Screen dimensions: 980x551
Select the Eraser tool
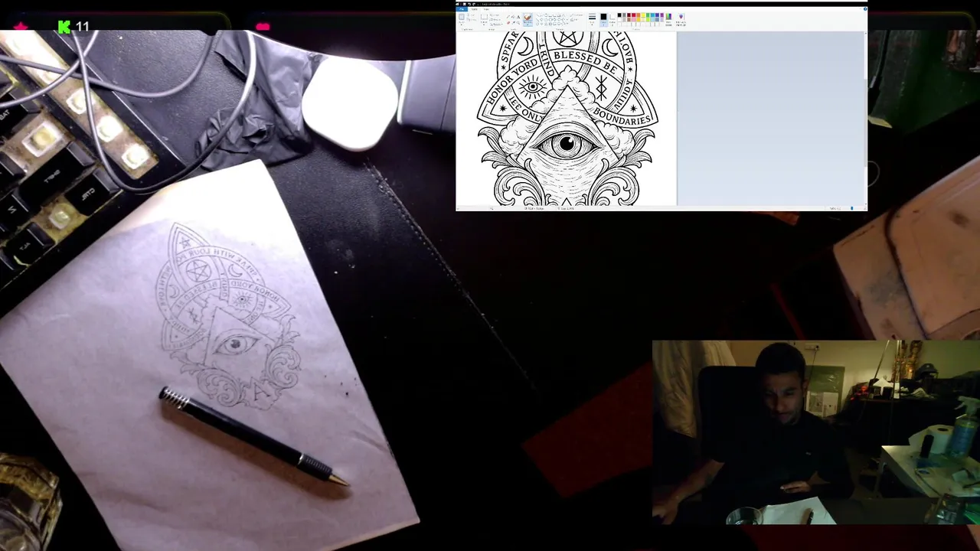(508, 23)
